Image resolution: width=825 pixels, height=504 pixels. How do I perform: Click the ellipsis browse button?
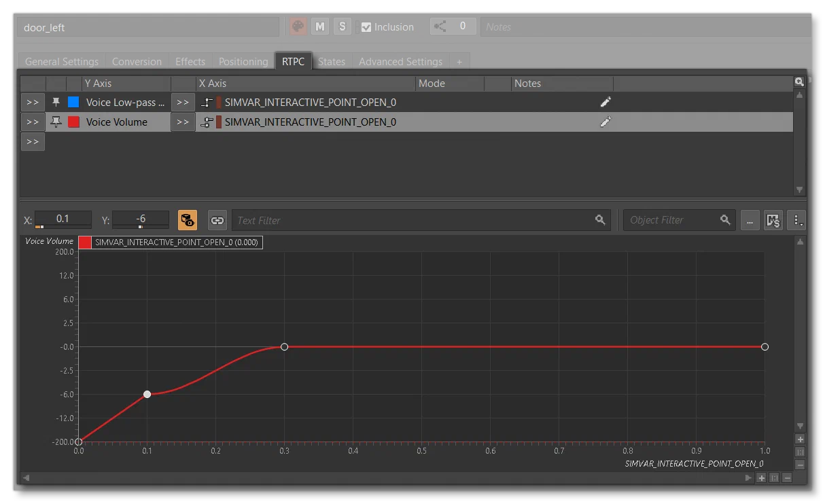pos(750,220)
